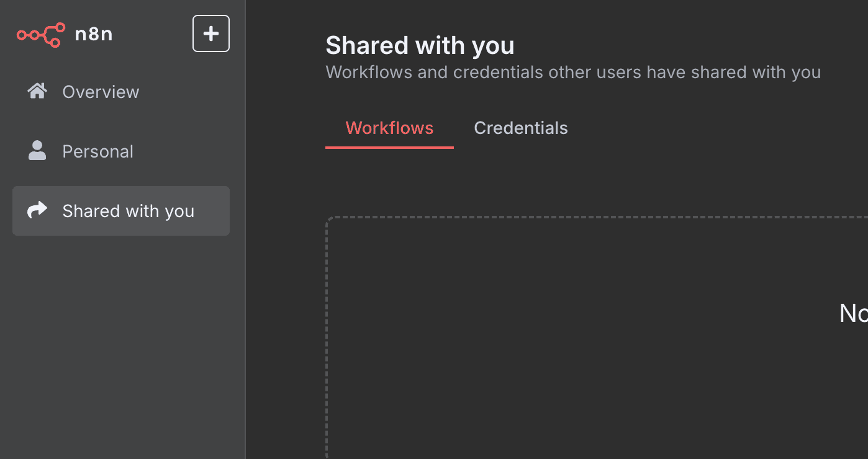Click the red n8n node-graph emblem

(x=40, y=35)
